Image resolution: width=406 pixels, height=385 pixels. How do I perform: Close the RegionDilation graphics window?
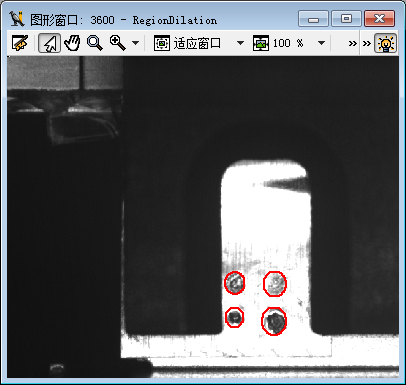(379, 18)
